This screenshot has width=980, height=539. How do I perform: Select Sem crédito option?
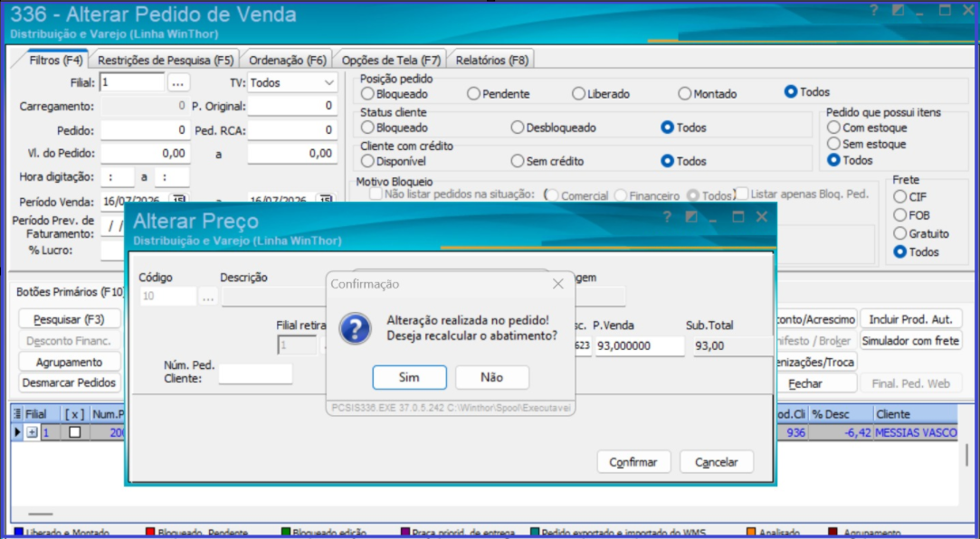547,161
